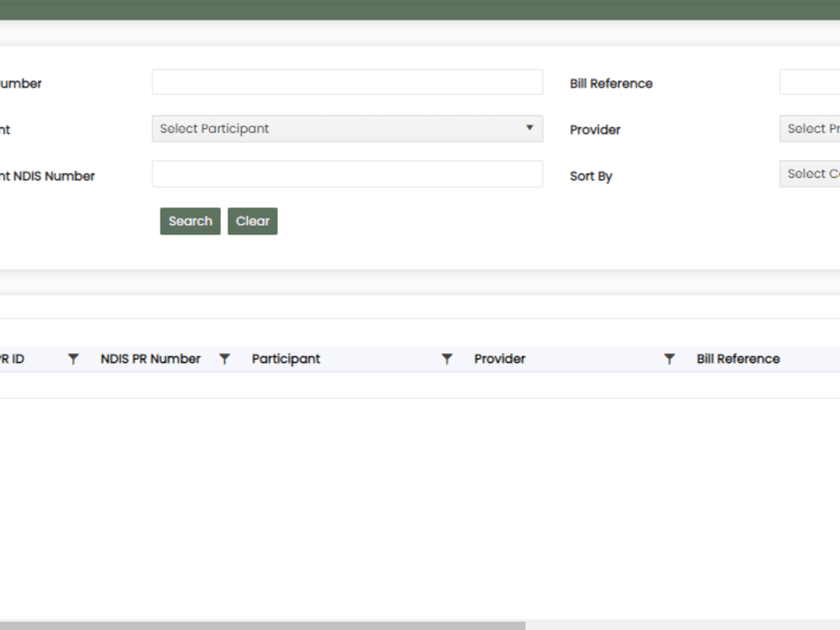Click the Clear button

[x=252, y=221]
